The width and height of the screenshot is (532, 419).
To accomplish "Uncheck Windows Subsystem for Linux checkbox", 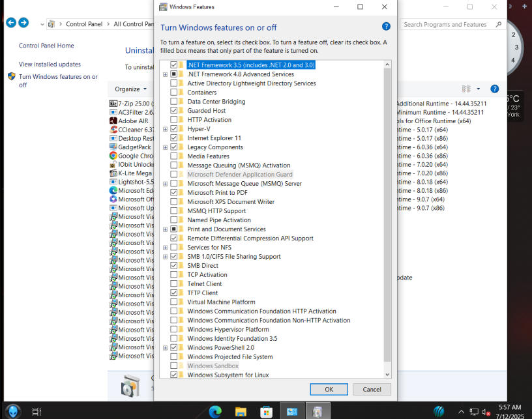I will [173, 375].
